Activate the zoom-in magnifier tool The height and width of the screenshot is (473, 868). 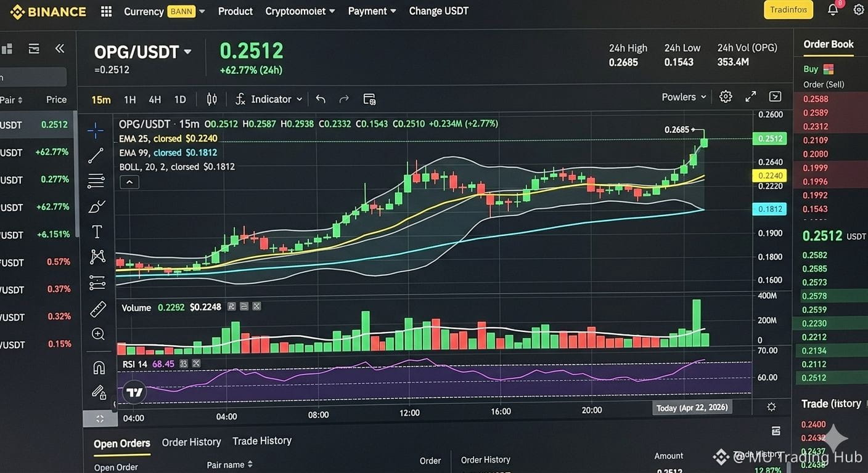coord(98,334)
